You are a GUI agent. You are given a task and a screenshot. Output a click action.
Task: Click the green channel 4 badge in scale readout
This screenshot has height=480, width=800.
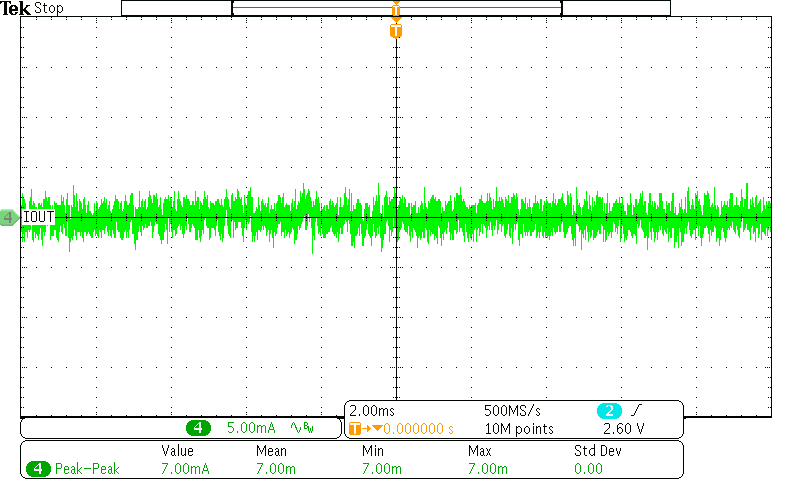pos(198,427)
